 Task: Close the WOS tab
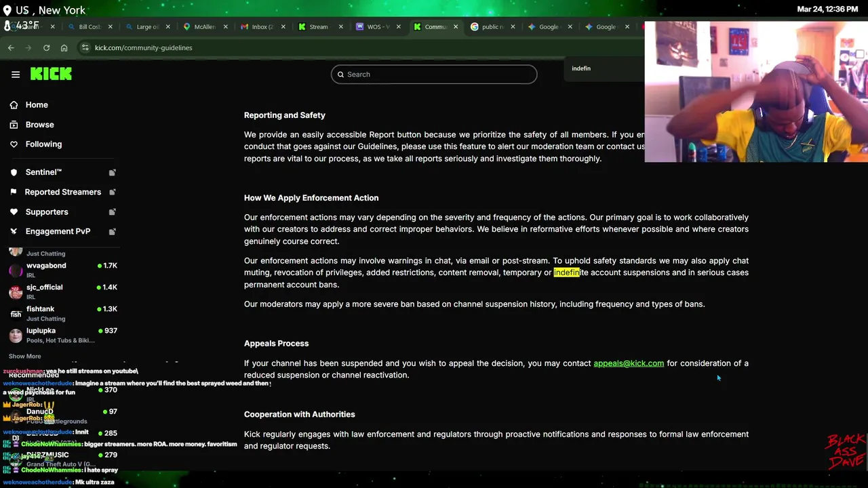(x=398, y=27)
